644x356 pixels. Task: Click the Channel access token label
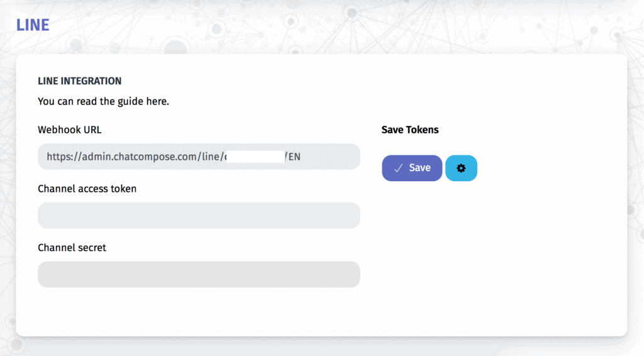click(x=87, y=188)
